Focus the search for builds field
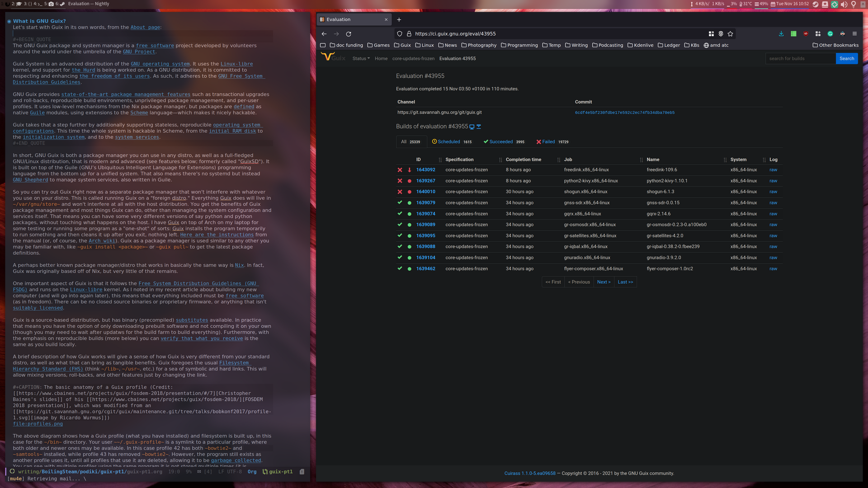 (800, 59)
